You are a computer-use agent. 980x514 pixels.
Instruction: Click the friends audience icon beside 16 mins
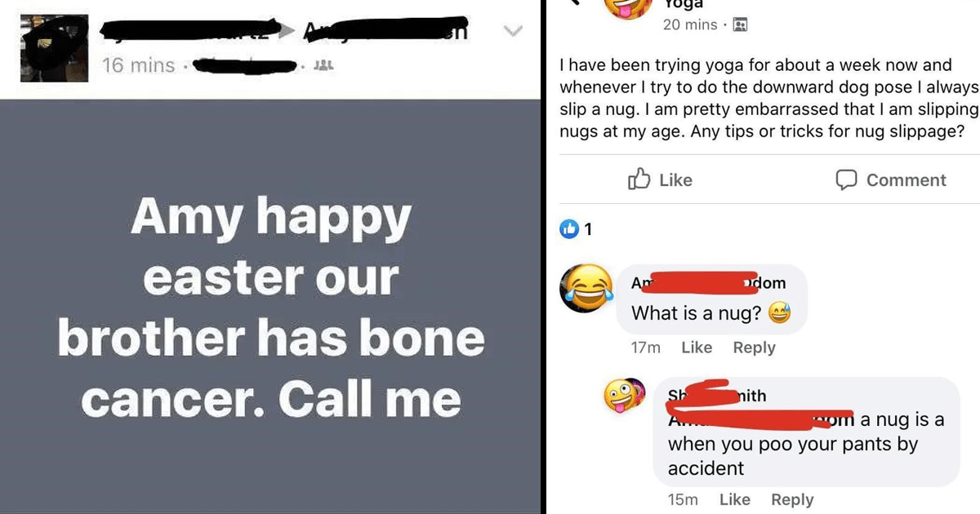pyautogui.click(x=323, y=65)
